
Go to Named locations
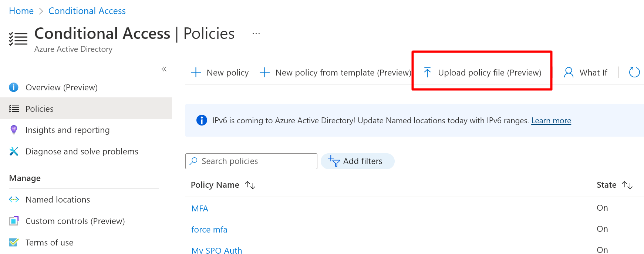[58, 200]
